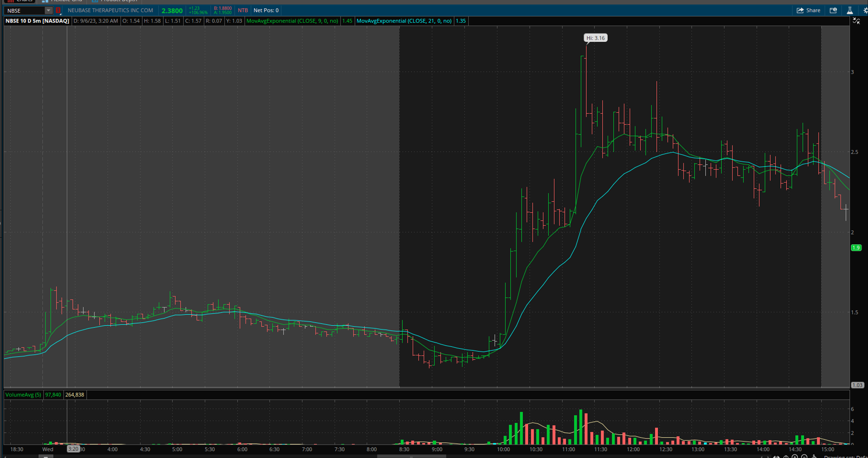Click the 10:00 time axis label

(x=503, y=449)
